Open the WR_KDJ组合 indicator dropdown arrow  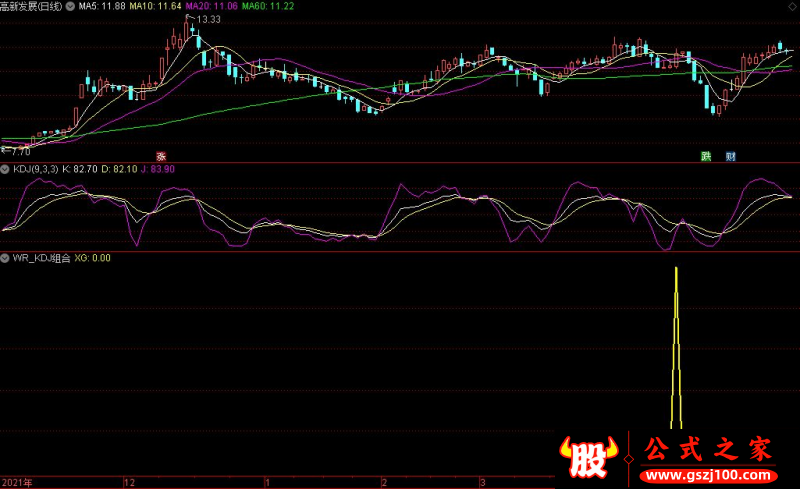click(5, 258)
